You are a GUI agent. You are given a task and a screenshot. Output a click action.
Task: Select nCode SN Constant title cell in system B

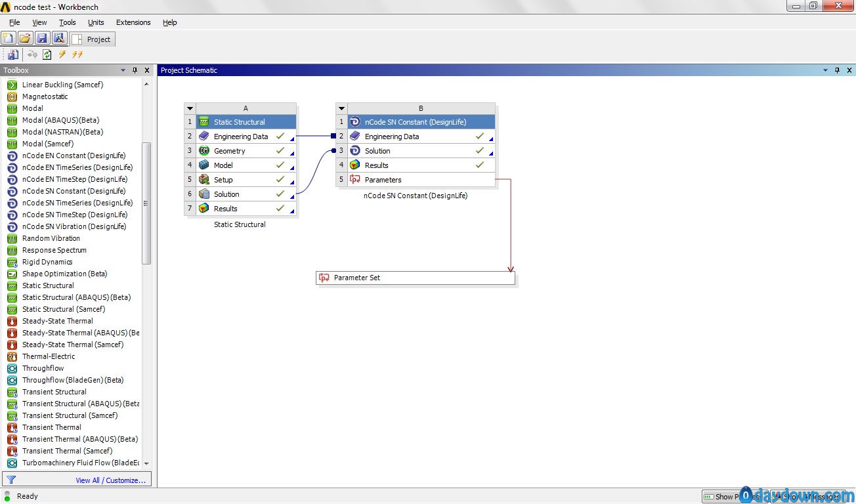pyautogui.click(x=421, y=122)
